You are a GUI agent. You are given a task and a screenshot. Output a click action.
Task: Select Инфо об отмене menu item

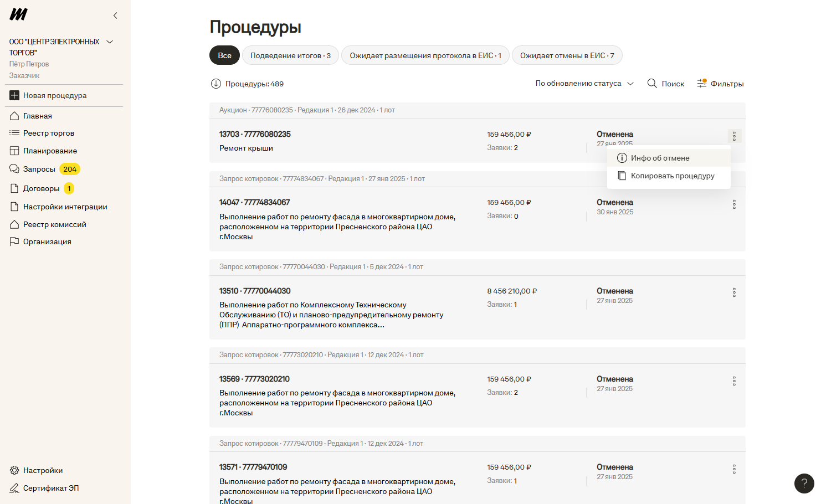660,158
